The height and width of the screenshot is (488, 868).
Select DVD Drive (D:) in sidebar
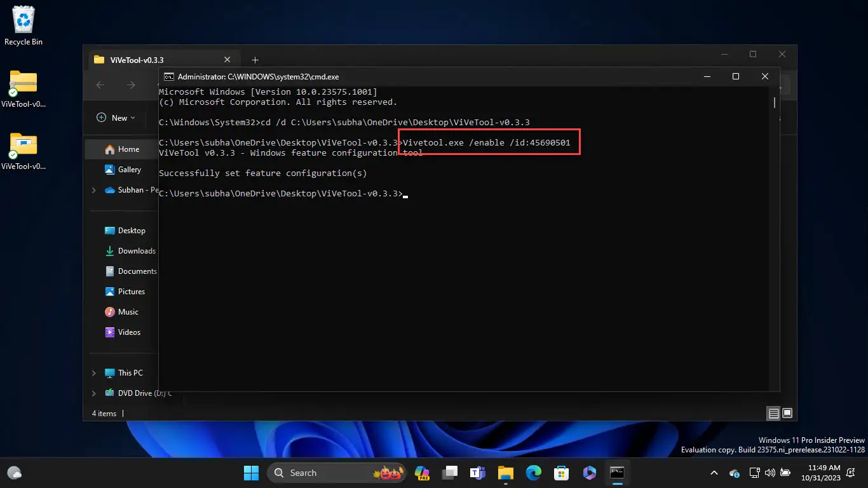(137, 393)
